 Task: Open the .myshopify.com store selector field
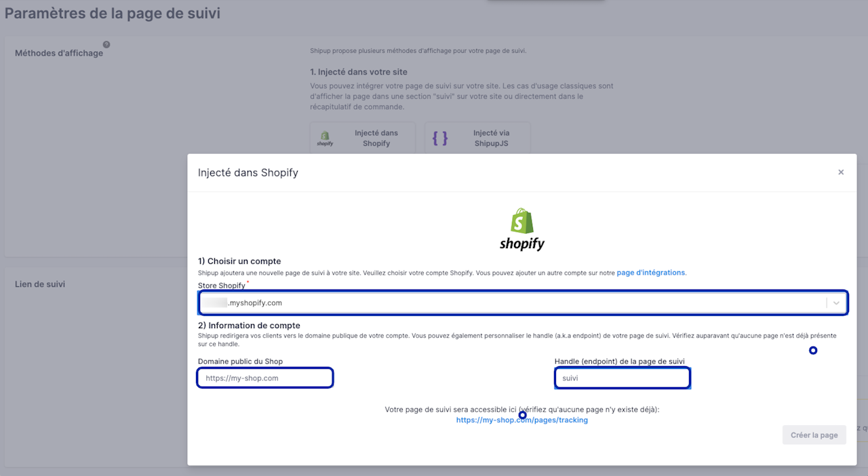[523, 303]
